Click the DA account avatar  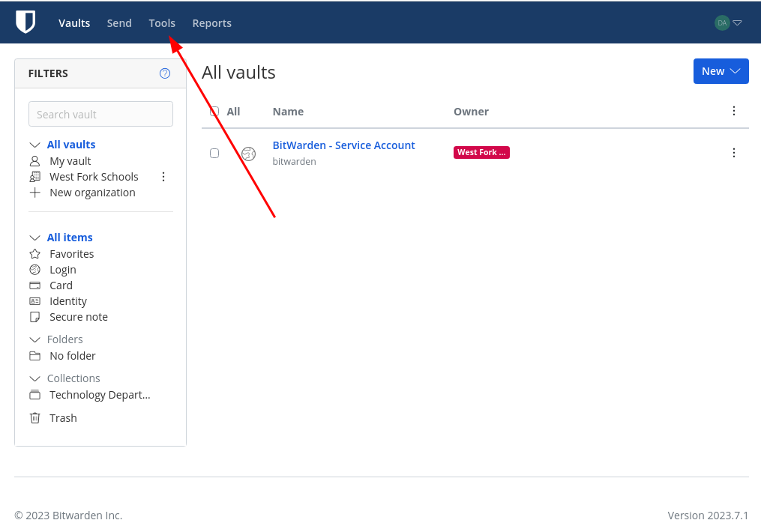point(722,22)
